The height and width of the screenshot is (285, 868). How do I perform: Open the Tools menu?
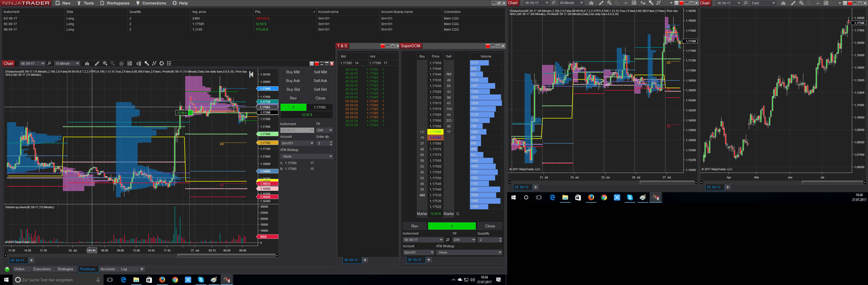[86, 3]
